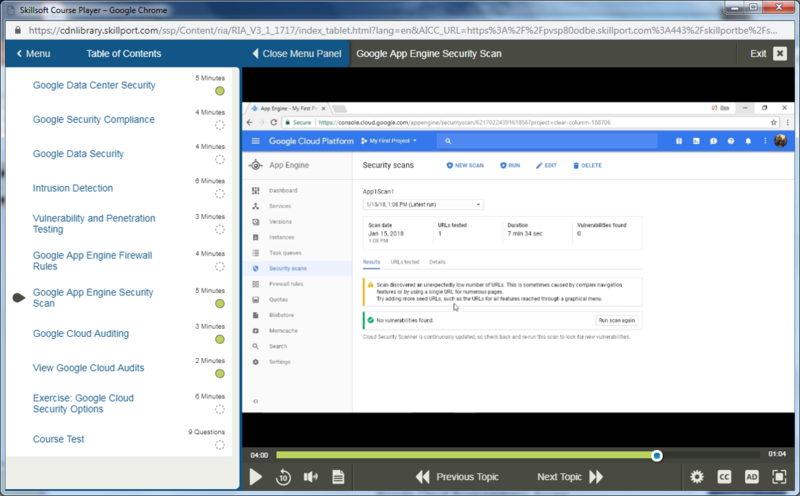Go to Previous Topic
800x496 pixels.
point(457,477)
